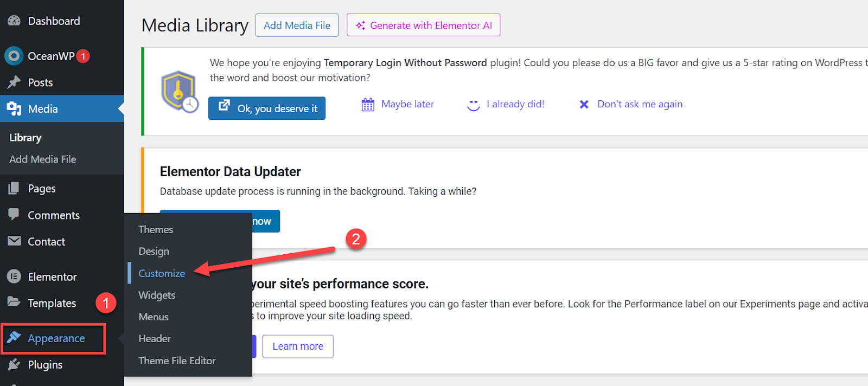
Task: Click the Dashboard gauge icon
Action: (14, 21)
